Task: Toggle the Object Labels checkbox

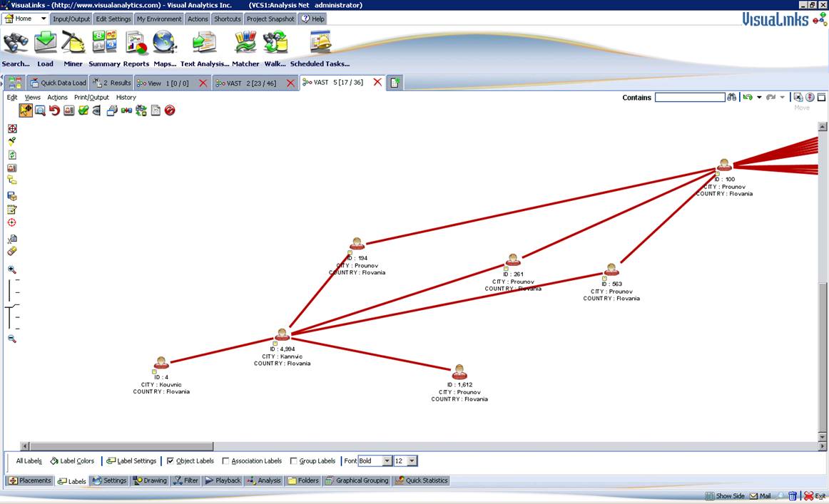Action: tap(171, 461)
